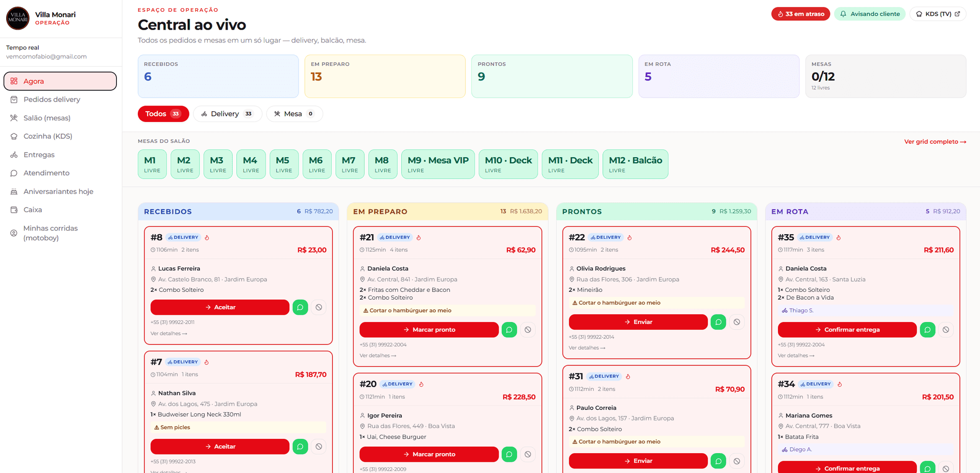Cancel order #31 with the block icon
Image resolution: width=980 pixels, height=473 pixels.
737,461
